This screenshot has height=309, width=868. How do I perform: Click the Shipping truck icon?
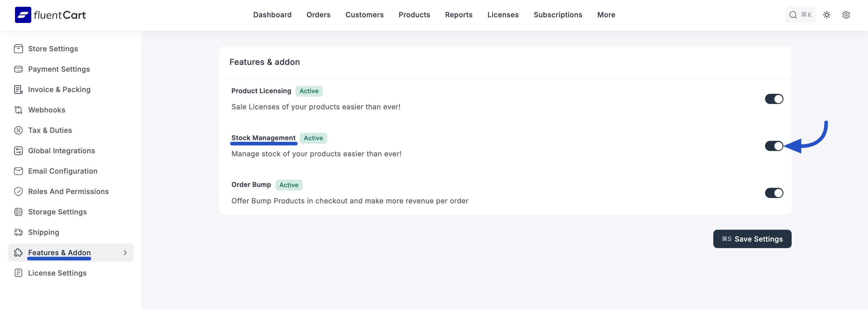(x=19, y=233)
